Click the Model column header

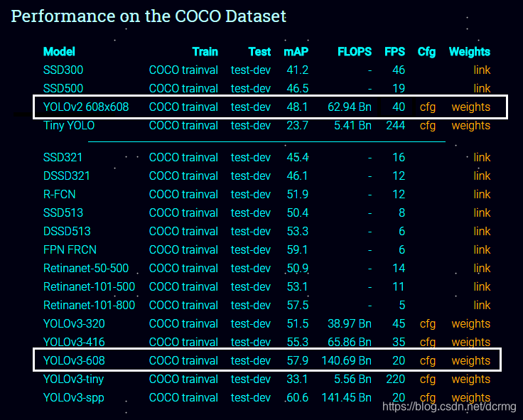(59, 52)
